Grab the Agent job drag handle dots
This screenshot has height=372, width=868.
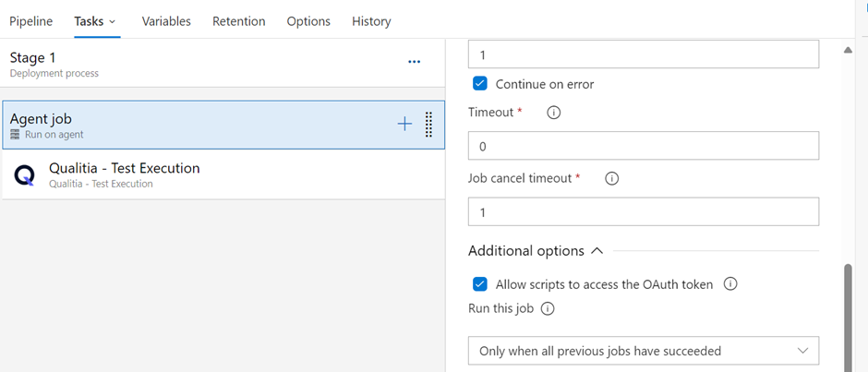click(x=428, y=125)
